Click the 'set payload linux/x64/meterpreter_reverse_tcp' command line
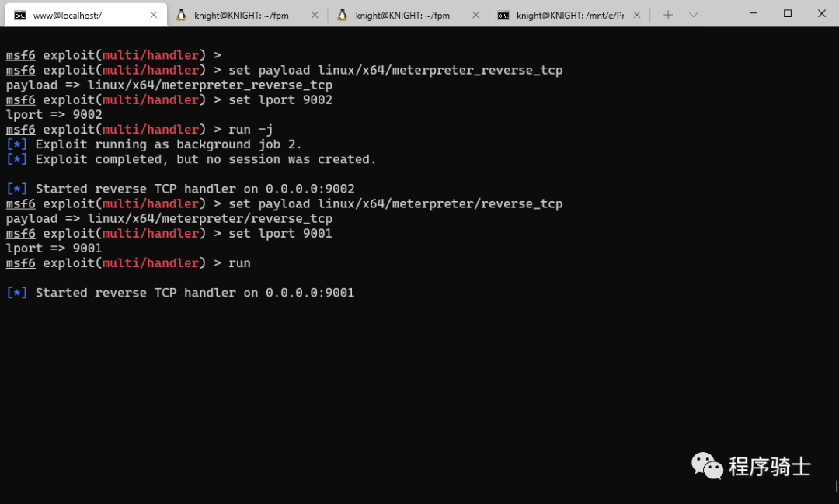 (x=284, y=70)
